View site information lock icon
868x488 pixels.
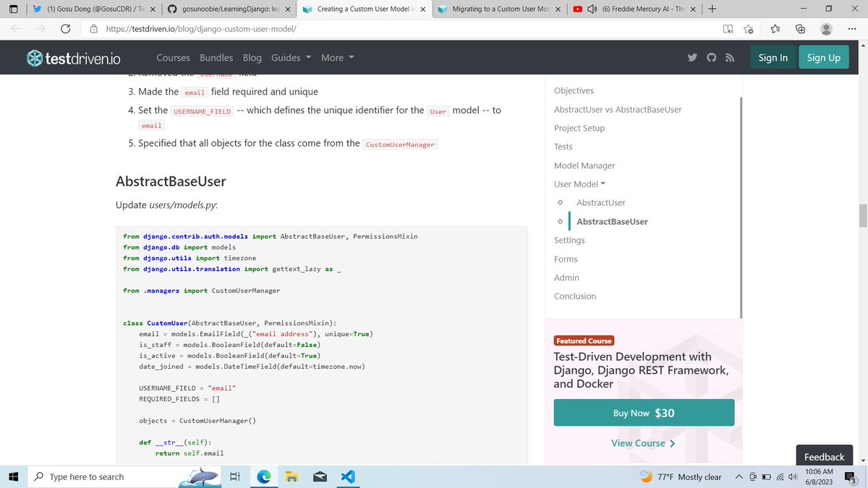tap(94, 29)
